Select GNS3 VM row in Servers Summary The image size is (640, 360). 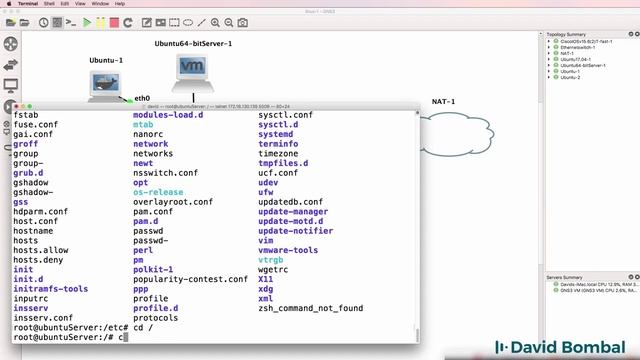coord(594,291)
